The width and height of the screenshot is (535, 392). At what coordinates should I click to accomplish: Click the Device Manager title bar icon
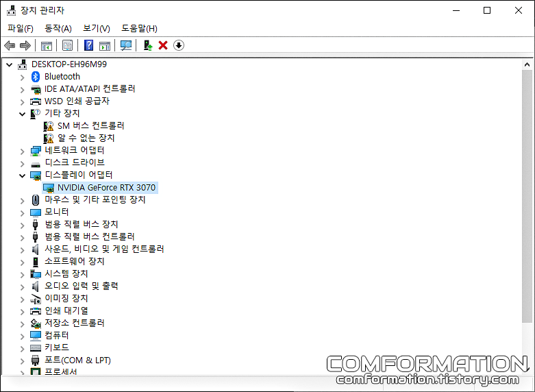(11, 10)
